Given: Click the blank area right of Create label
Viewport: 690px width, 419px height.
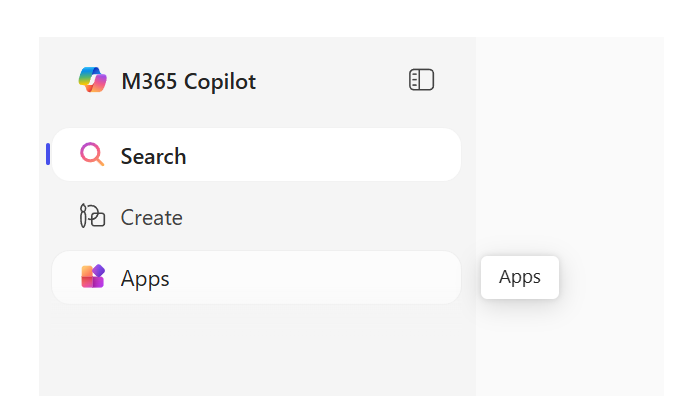Looking at the screenshot, I should [321, 216].
